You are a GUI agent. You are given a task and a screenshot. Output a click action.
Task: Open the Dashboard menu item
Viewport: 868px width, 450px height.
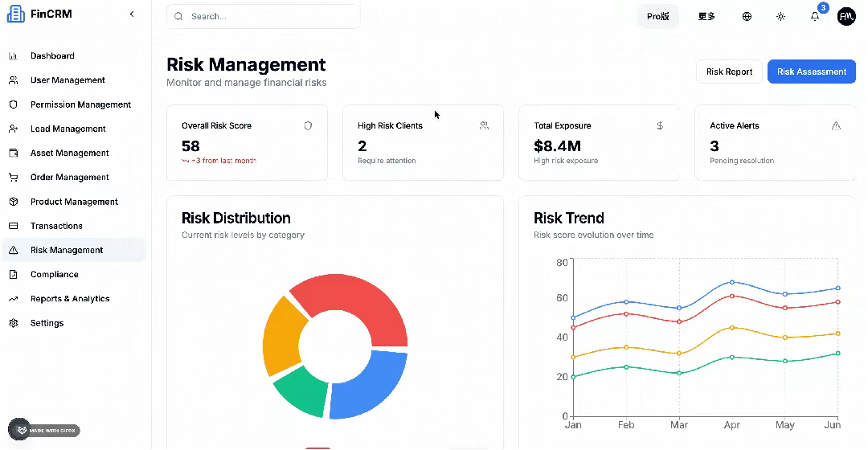(x=74, y=56)
